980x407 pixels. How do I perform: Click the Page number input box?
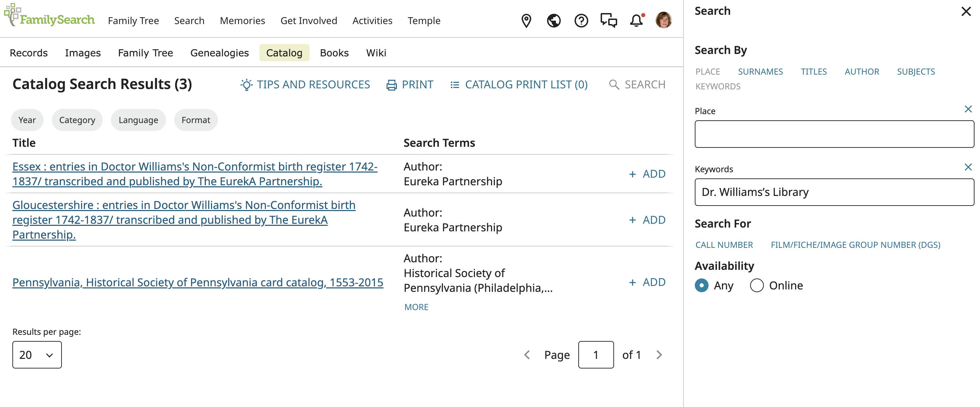click(596, 355)
